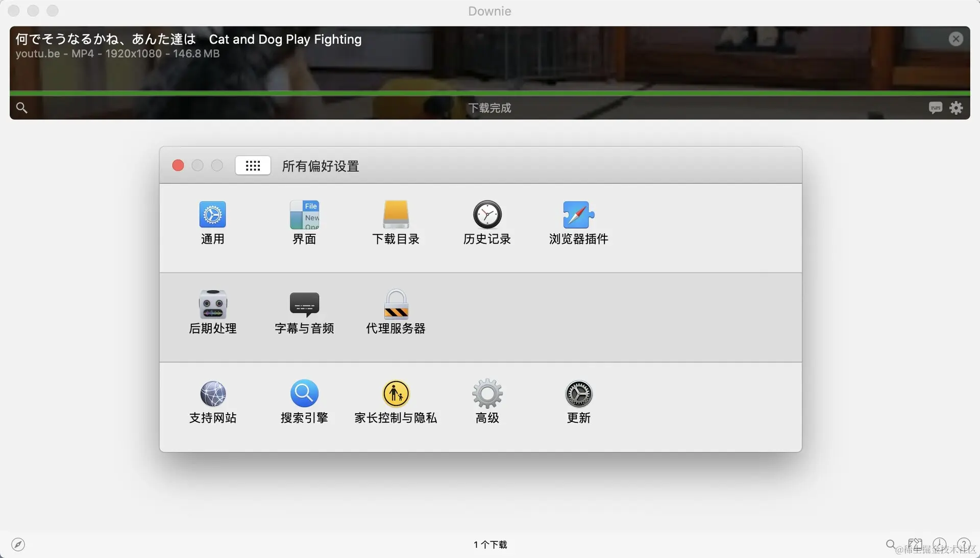Open the 支持网站 supported sites pane
Viewport: 980px width, 558px height.
(212, 401)
